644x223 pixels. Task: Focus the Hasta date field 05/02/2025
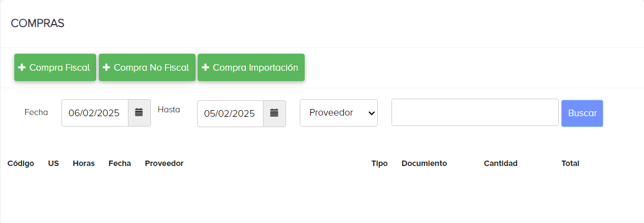click(x=230, y=113)
